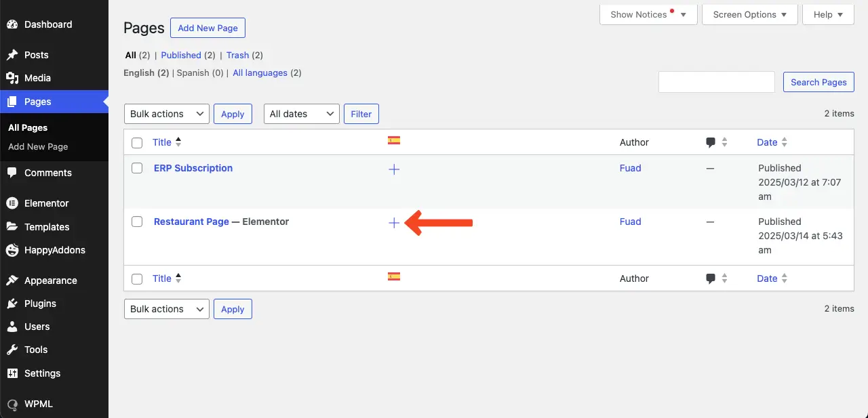Click the Settings sliders icon

[x=12, y=373]
